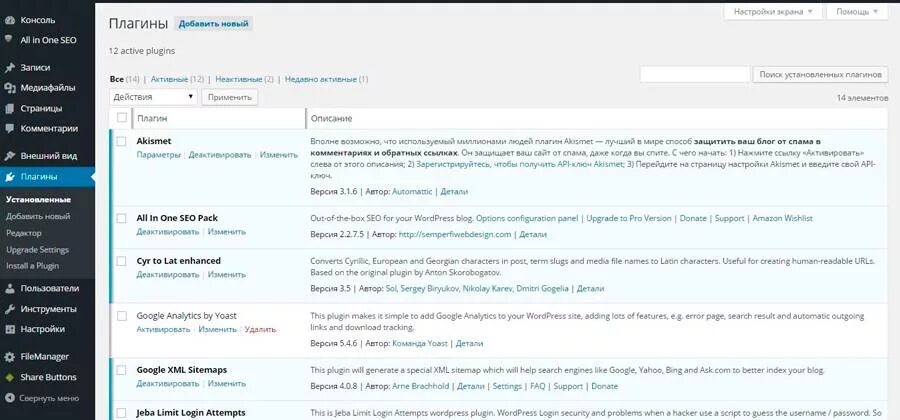Click the Описание column header
900x420 pixels.
[x=331, y=118]
